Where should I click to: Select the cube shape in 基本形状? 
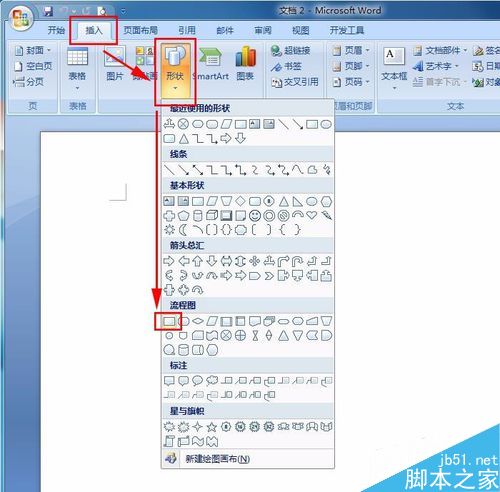[212, 215]
